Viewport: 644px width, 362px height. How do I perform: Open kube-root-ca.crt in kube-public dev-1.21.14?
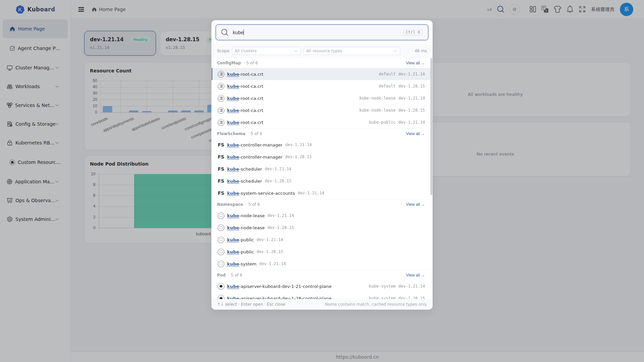point(321,123)
